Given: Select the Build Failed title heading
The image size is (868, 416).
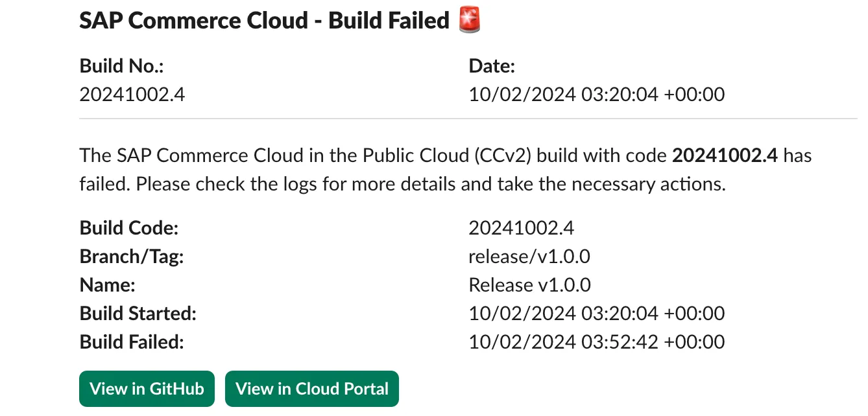Looking at the screenshot, I should (x=264, y=20).
